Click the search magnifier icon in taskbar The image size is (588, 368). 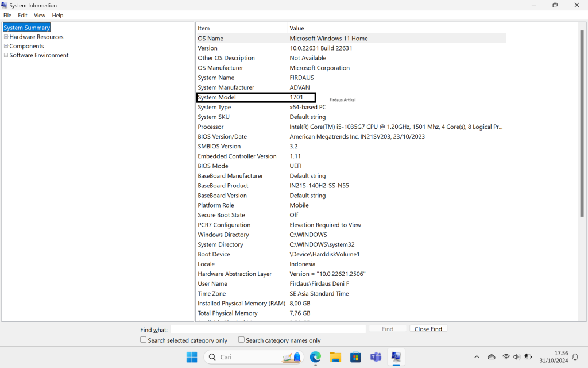coord(212,357)
